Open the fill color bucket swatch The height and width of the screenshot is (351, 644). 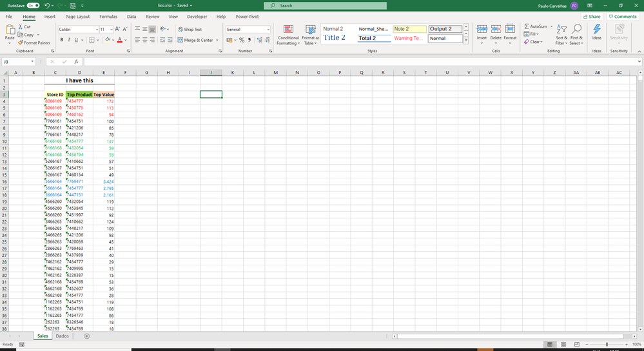107,40
